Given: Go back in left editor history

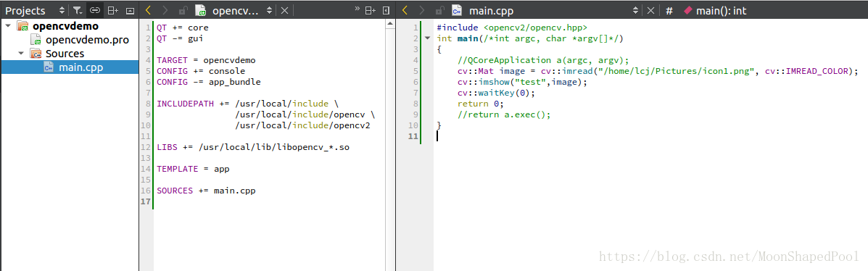Looking at the screenshot, I should point(148,11).
